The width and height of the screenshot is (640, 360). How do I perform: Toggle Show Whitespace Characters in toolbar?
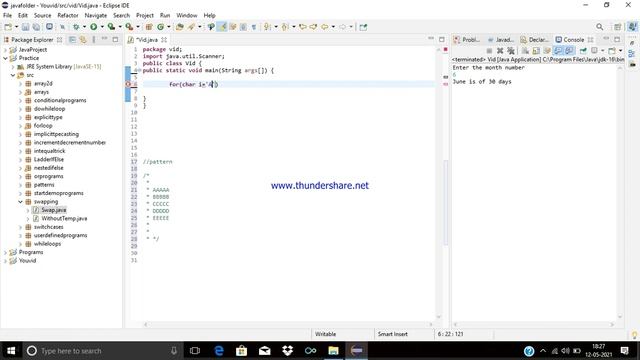(x=254, y=27)
